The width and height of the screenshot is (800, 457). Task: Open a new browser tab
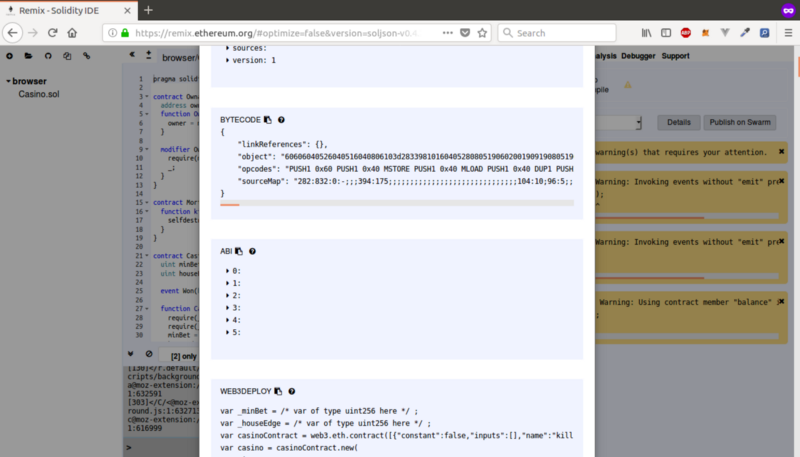click(x=148, y=10)
